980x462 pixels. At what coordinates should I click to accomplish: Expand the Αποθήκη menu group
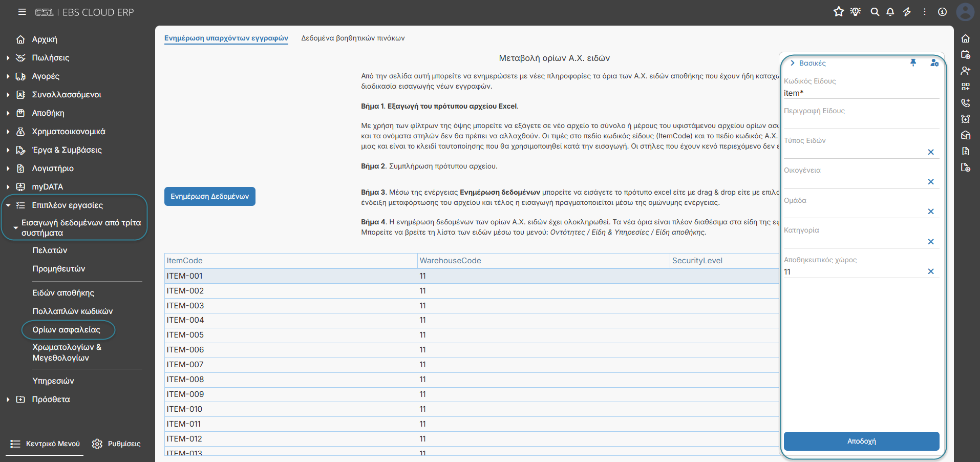[8, 113]
